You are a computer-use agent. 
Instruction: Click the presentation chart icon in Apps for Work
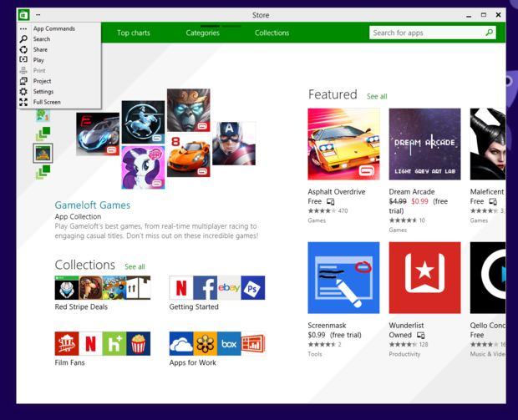253,344
